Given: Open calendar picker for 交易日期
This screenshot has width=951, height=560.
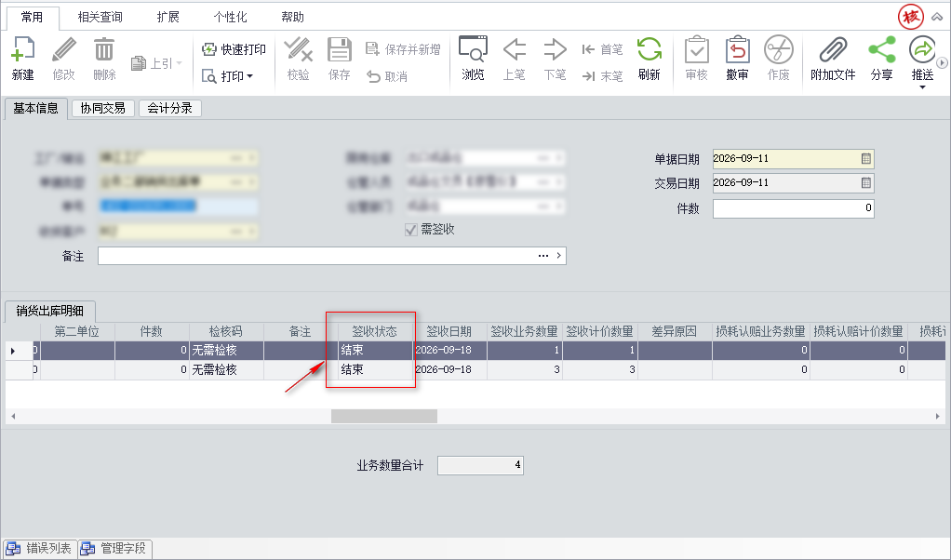Looking at the screenshot, I should (x=866, y=183).
